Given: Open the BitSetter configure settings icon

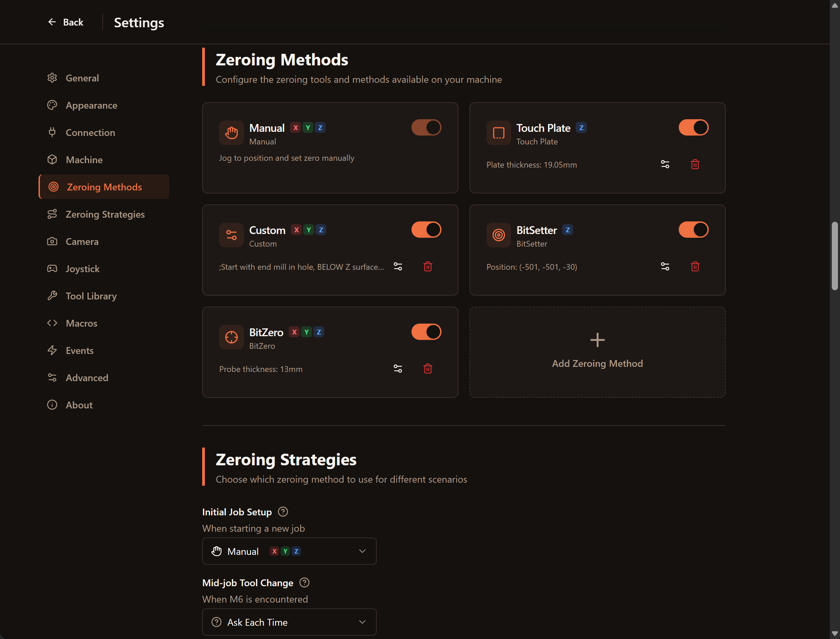Looking at the screenshot, I should [x=665, y=266].
